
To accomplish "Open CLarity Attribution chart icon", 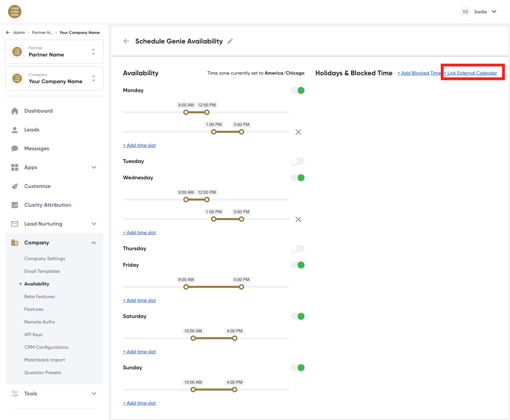I will point(15,205).
